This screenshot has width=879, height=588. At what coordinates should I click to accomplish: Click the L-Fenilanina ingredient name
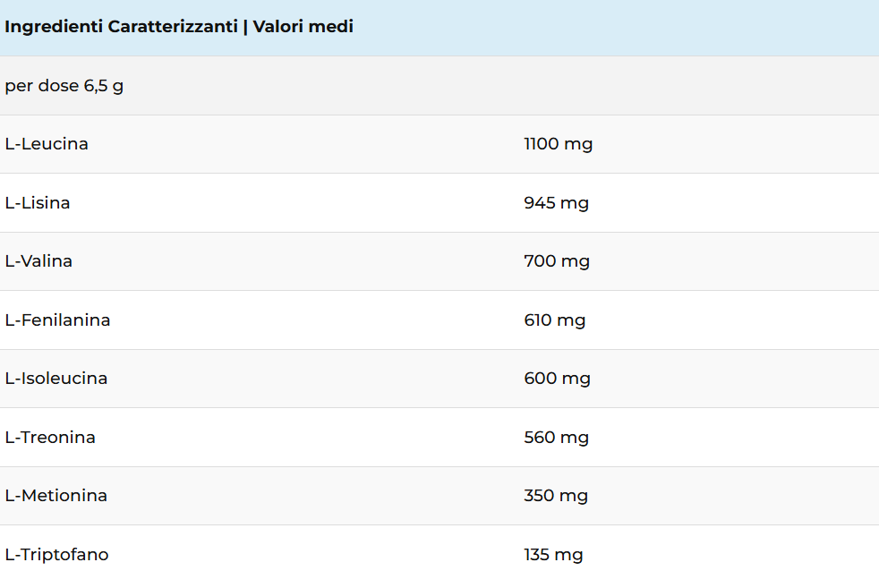pos(57,320)
